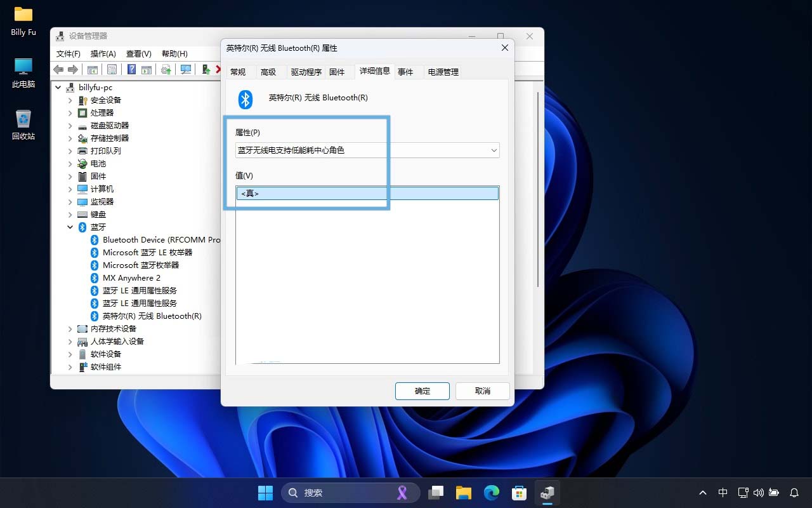Switch to the 电源管理 tab
This screenshot has width=812, height=508.
click(x=443, y=72)
